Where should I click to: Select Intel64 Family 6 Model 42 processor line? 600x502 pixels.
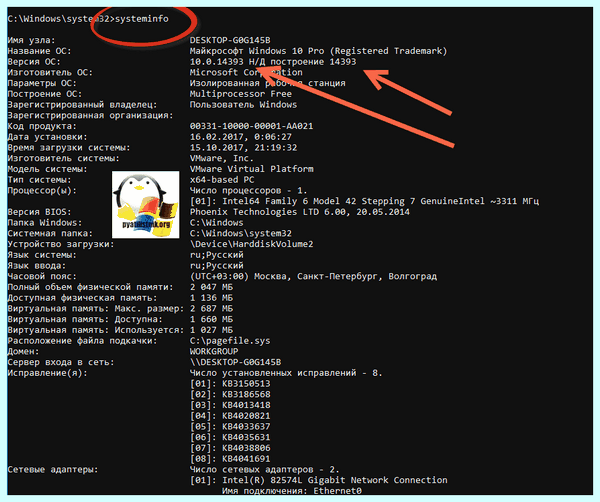click(365, 201)
